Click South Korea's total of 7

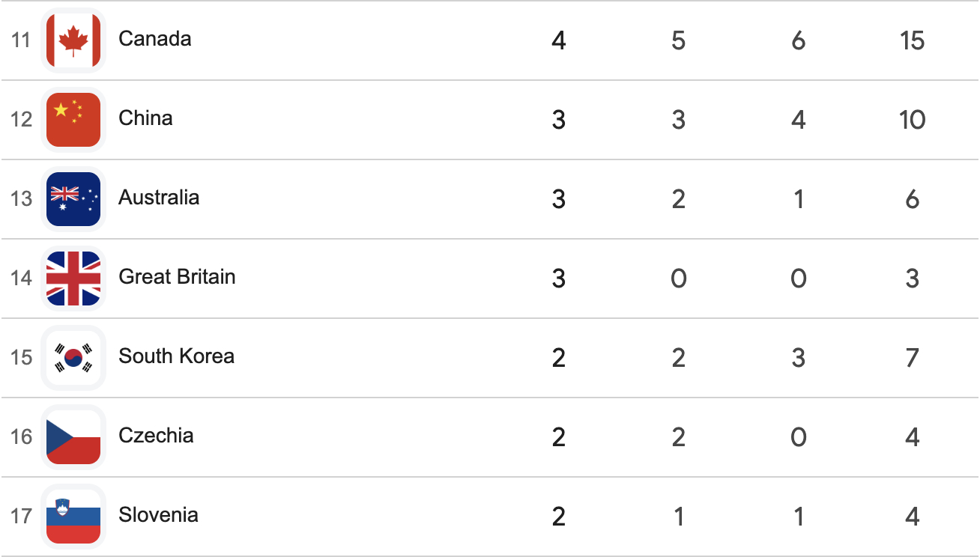click(913, 358)
